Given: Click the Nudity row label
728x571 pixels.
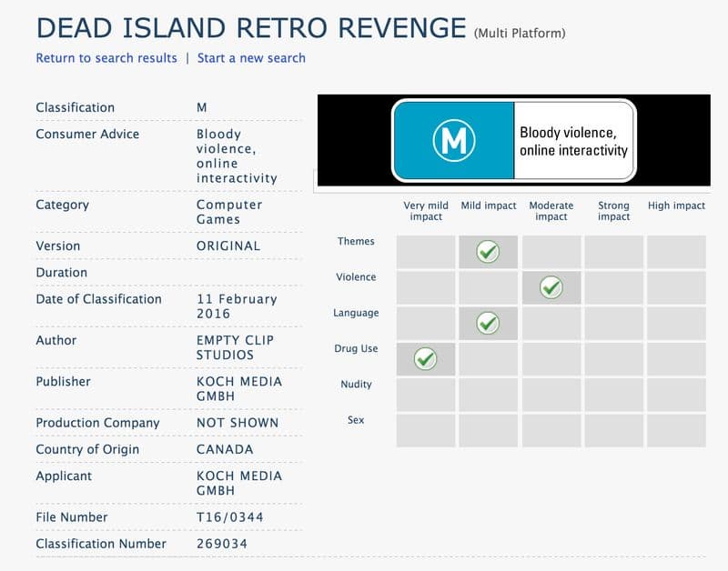Looking at the screenshot, I should coord(356,384).
